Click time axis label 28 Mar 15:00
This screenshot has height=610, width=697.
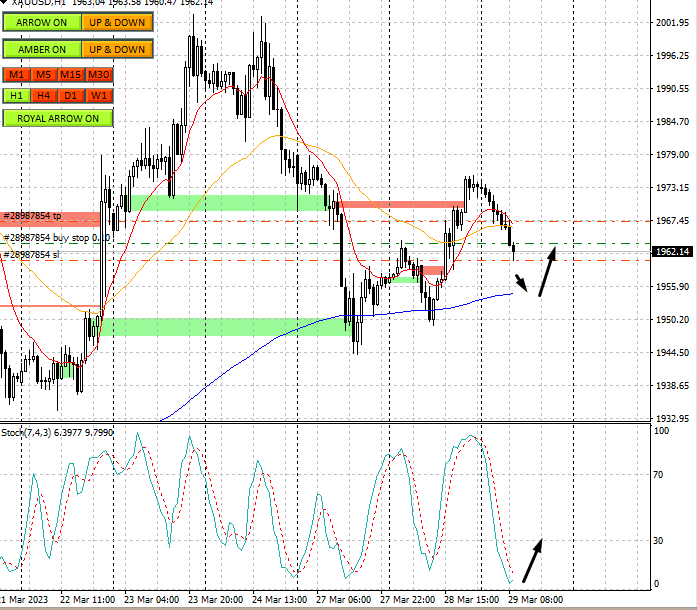(x=471, y=599)
